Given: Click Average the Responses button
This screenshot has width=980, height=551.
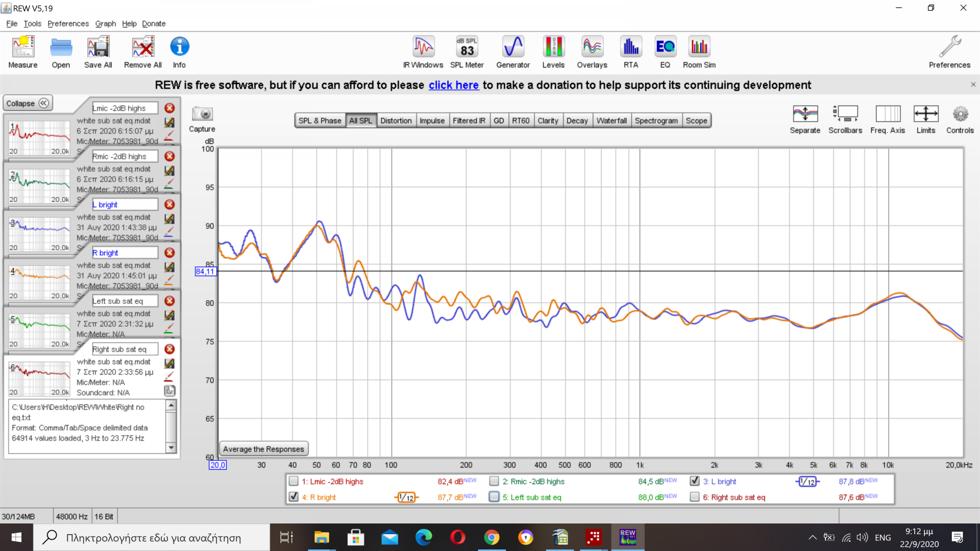Looking at the screenshot, I should (263, 449).
